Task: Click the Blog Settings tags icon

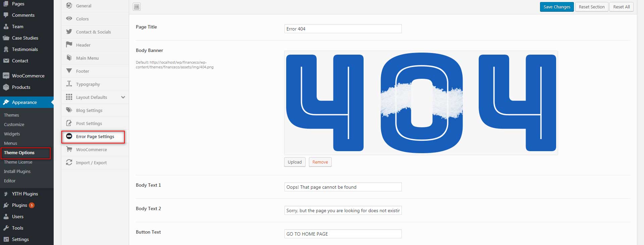Action: [x=69, y=110]
